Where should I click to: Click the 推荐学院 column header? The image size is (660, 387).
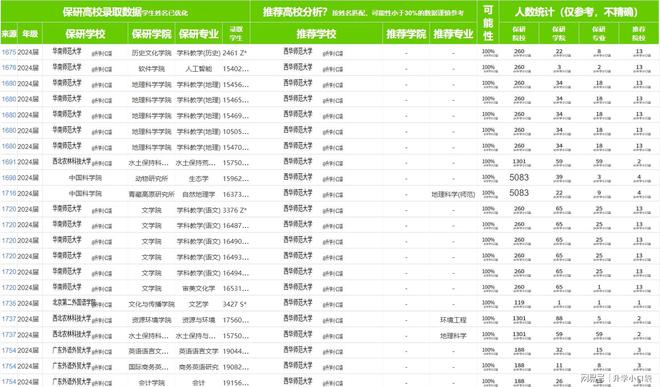click(x=406, y=34)
